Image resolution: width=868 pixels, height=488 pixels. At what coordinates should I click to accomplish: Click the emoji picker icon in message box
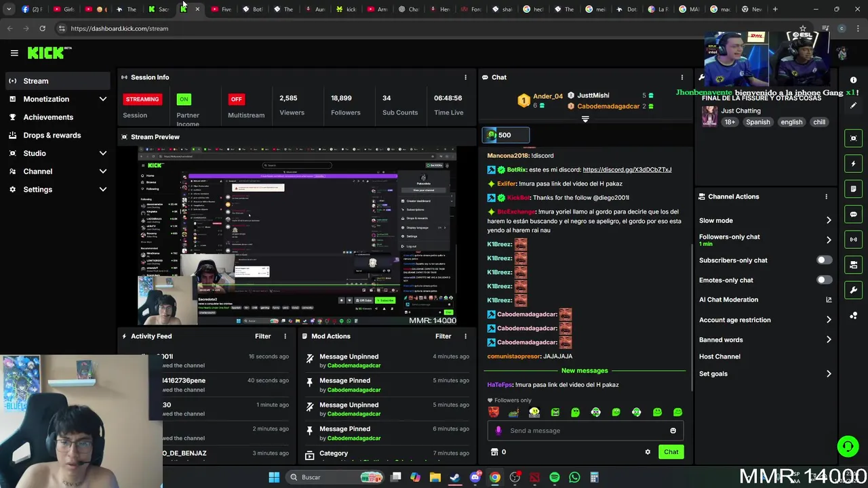pos(673,430)
